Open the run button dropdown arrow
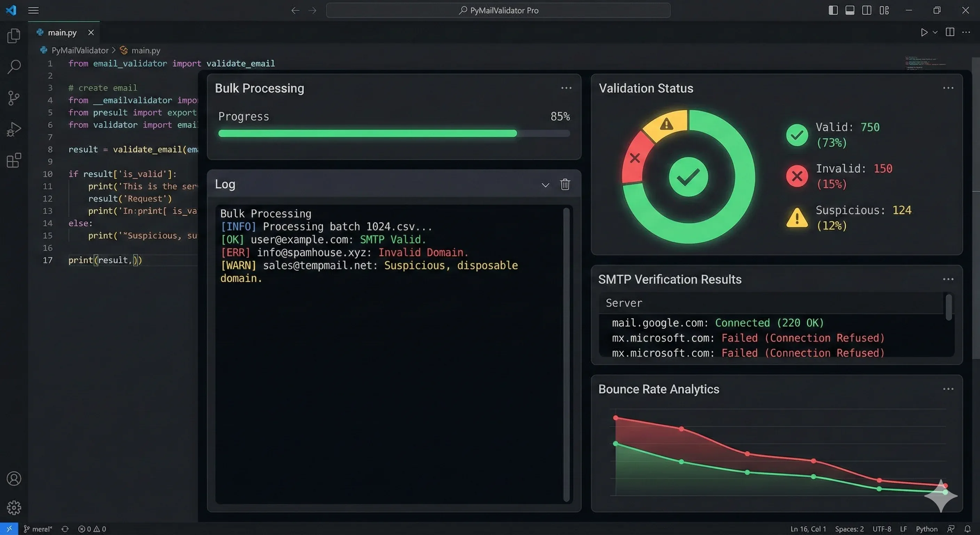The height and width of the screenshot is (535, 980). coord(935,32)
